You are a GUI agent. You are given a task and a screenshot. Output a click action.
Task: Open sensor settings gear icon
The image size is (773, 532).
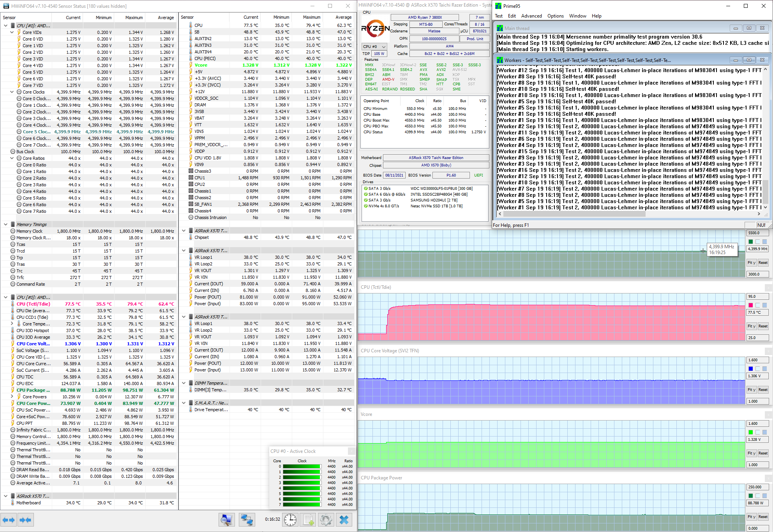(x=326, y=520)
